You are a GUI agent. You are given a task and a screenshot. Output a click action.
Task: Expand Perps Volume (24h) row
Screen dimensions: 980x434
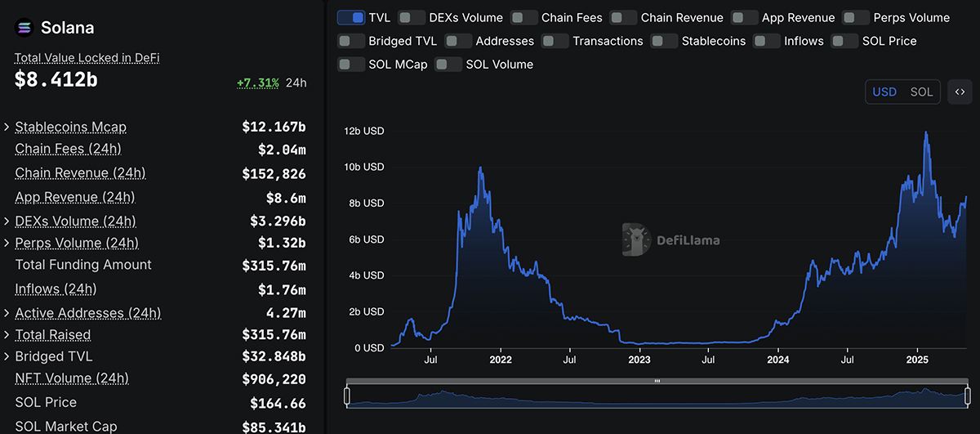7,243
